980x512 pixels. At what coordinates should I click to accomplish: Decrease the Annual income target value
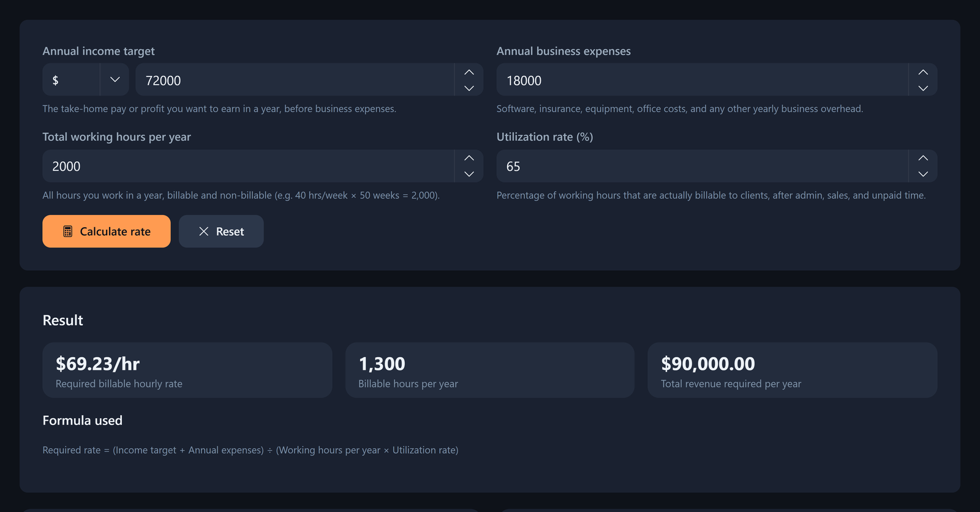(469, 88)
